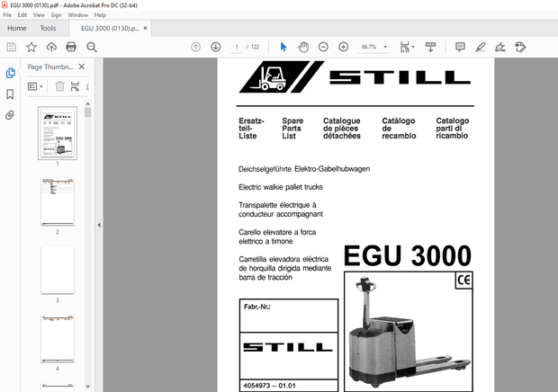Click the Zoom out minus button
Viewport: 558px width, 392px height.
tap(323, 47)
